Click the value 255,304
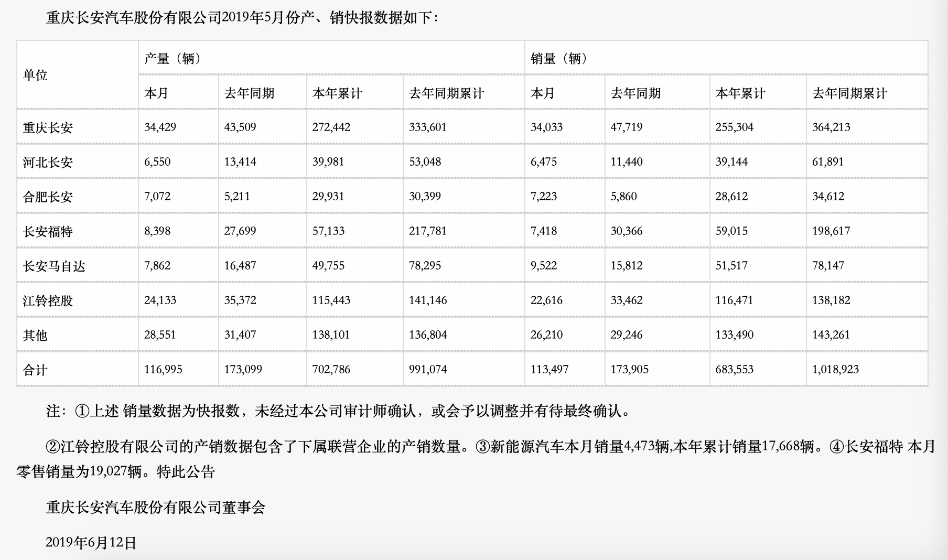This screenshot has height=560, width=948. point(735,127)
